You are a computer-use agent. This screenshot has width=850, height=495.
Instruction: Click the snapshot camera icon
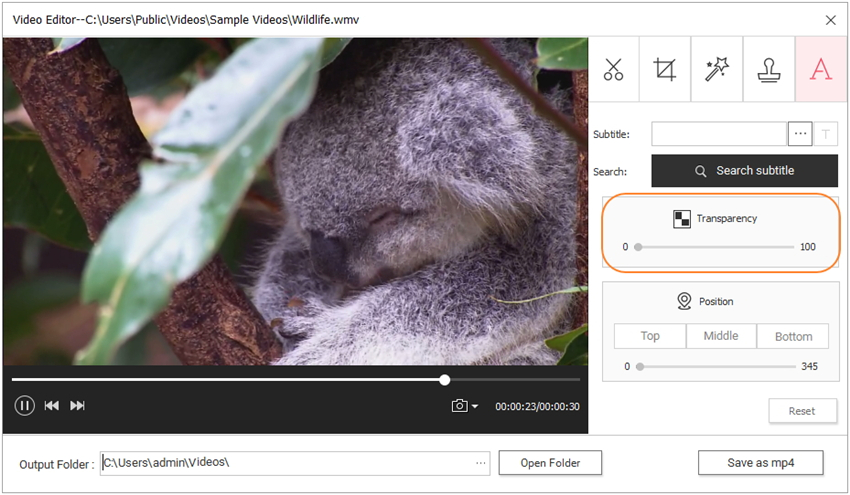[459, 406]
